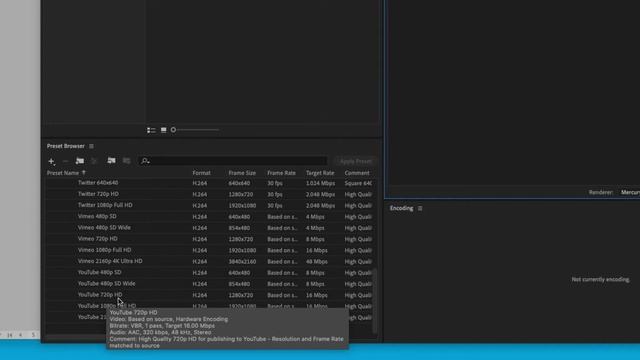Click the Square comment in Twitter 640x640 row

click(x=358, y=183)
